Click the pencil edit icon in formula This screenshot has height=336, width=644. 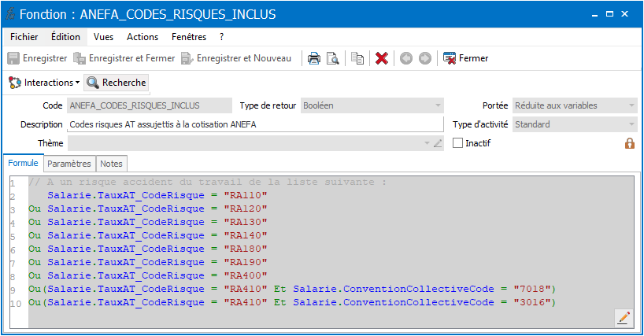[x=624, y=318]
